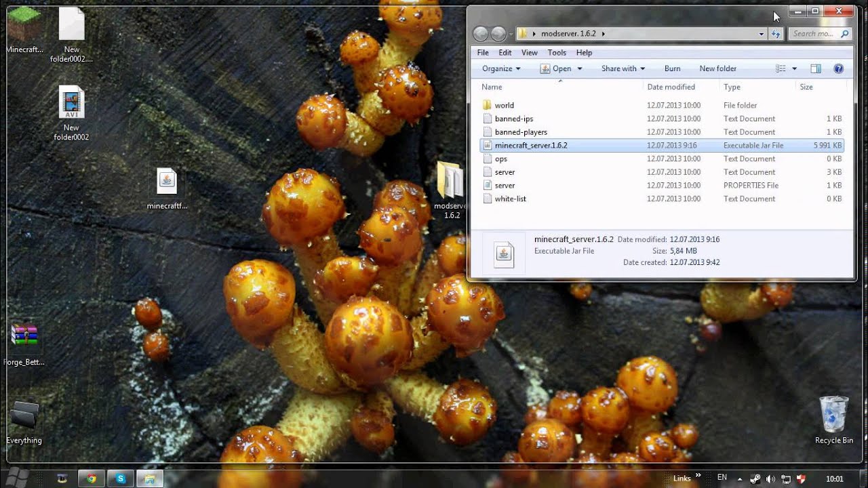The image size is (868, 488).
Task: Select the 3 KB server Text Document
Action: coord(662,172)
